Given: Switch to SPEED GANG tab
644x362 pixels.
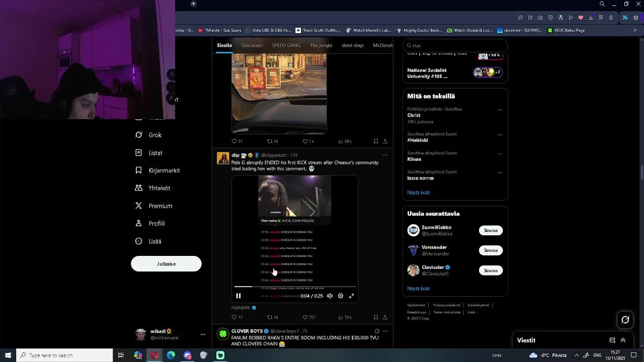Looking at the screenshot, I should pyautogui.click(x=286, y=45).
